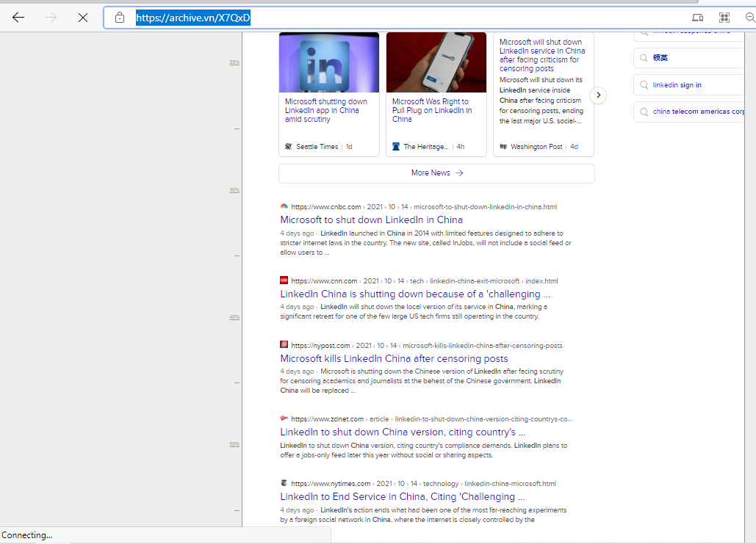Open 'LinkedIn to End Service in China' result

[x=403, y=497]
